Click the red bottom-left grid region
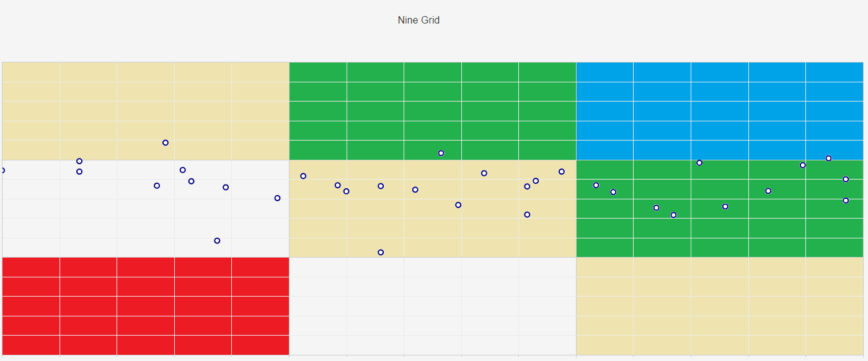 click(146, 306)
